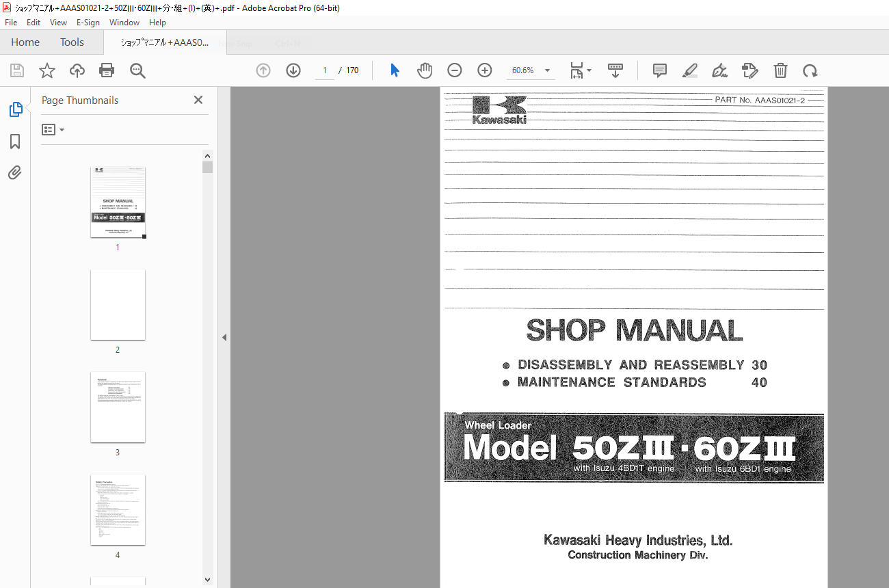Upload file to cloud icon
Screen dimensions: 889x588
(x=77, y=70)
